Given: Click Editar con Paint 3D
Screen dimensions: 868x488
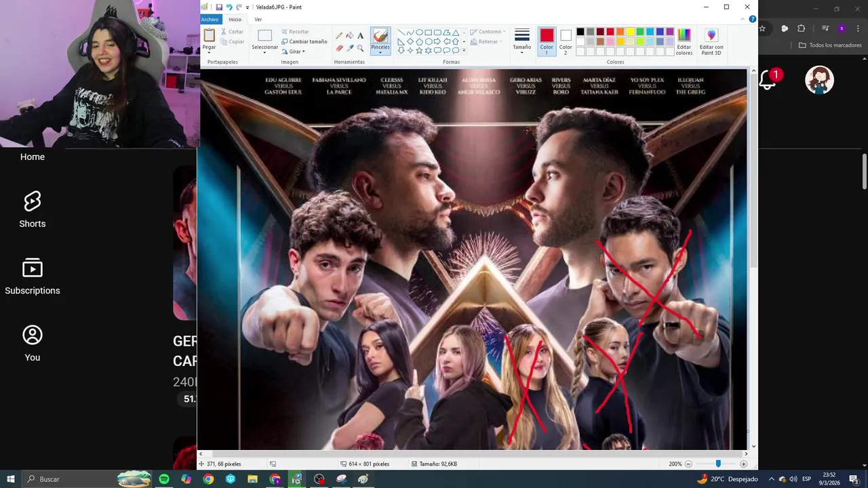Looking at the screenshot, I should point(711,42).
